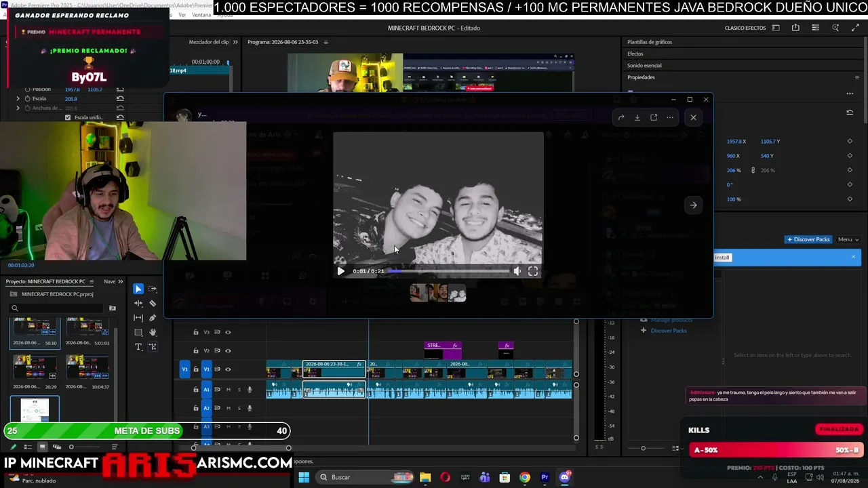The height and width of the screenshot is (488, 868).
Task: Select the Selection arrow tool in Premiere
Action: pos(138,289)
